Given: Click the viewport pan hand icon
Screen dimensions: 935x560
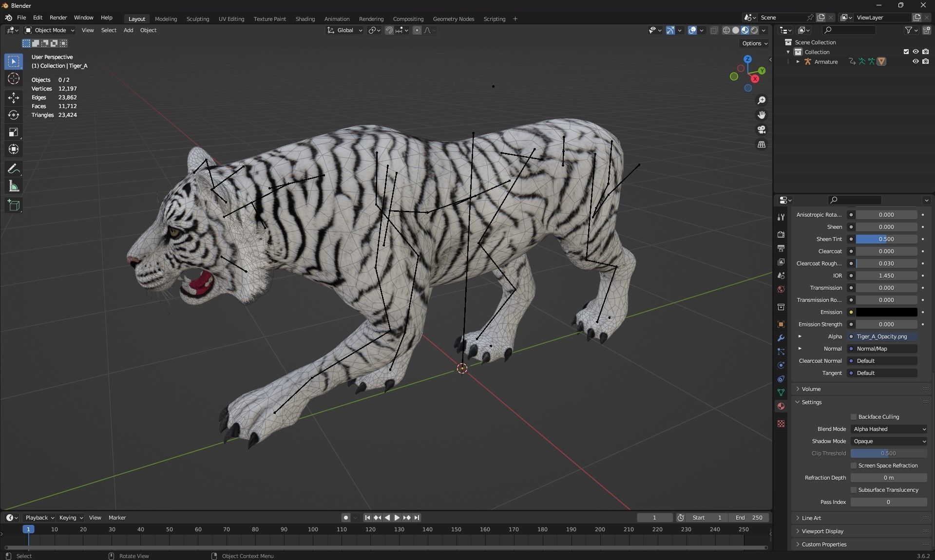Looking at the screenshot, I should pos(762,115).
